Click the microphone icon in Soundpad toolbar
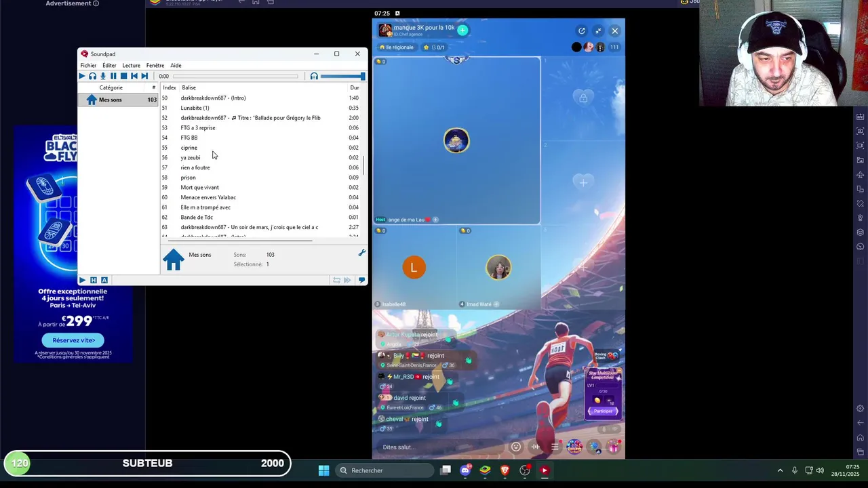 pyautogui.click(x=103, y=76)
